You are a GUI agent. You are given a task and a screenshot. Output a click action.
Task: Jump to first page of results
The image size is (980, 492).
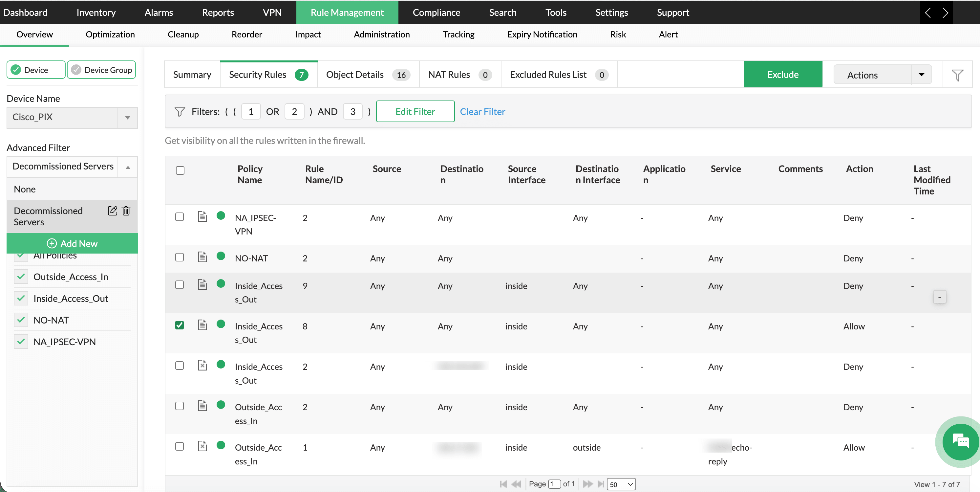503,484
